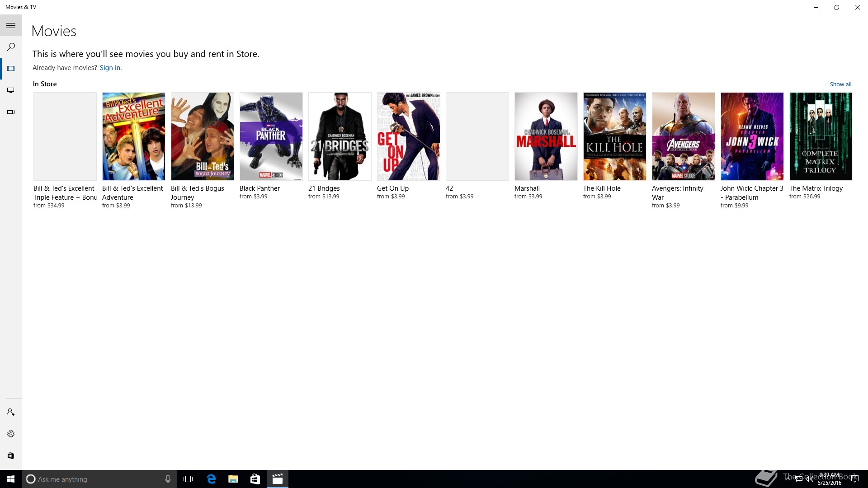Click 'Bill & Ted's Excellent Triple Feature' title
The height and width of the screenshot is (488, 868).
(65, 193)
